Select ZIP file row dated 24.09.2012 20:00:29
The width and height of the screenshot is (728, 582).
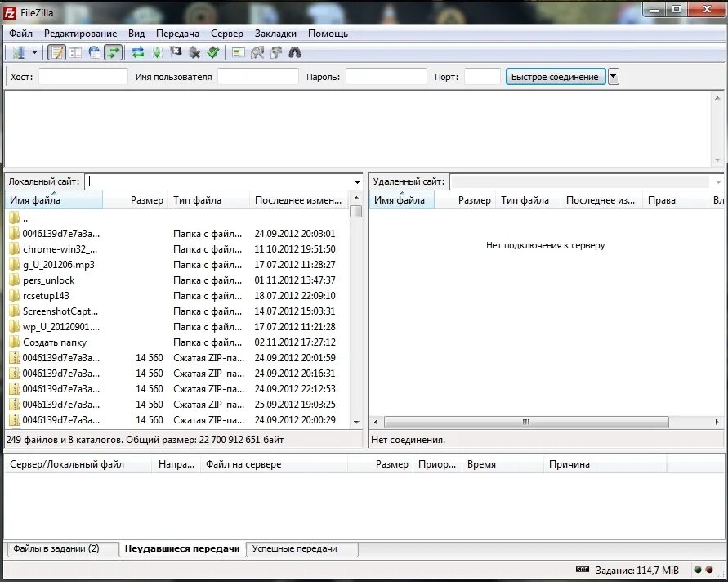point(176,420)
